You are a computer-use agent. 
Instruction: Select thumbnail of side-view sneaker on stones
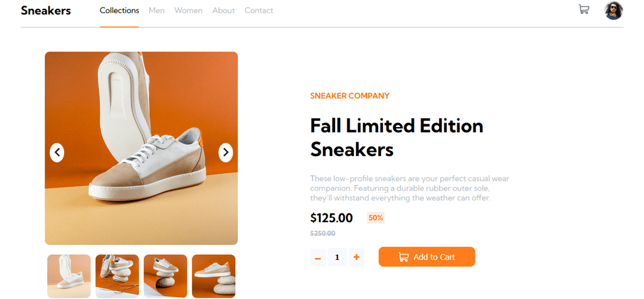214,276
